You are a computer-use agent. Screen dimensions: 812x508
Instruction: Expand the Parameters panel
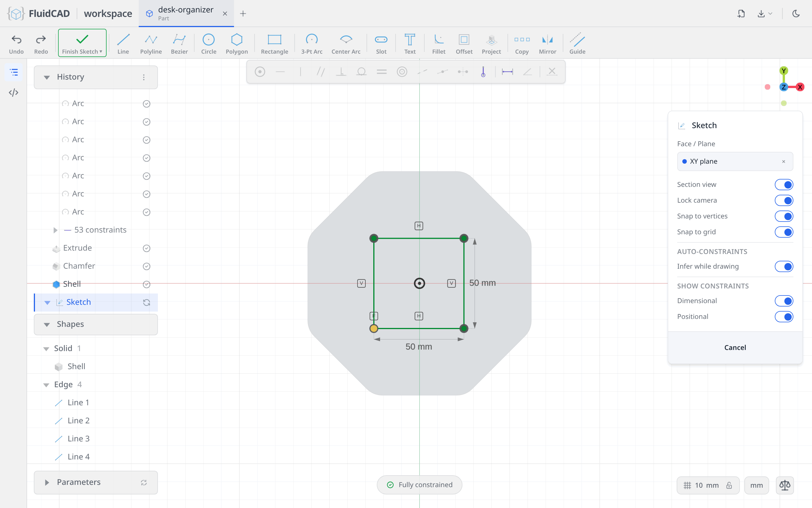pyautogui.click(x=47, y=483)
